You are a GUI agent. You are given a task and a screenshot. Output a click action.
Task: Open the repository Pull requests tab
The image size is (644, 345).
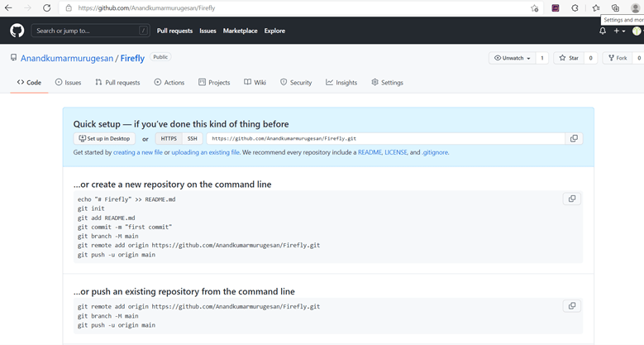click(117, 82)
